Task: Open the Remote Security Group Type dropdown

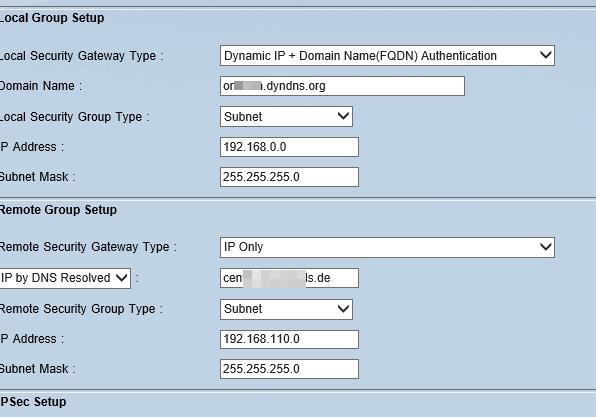Action: pyautogui.click(x=286, y=309)
